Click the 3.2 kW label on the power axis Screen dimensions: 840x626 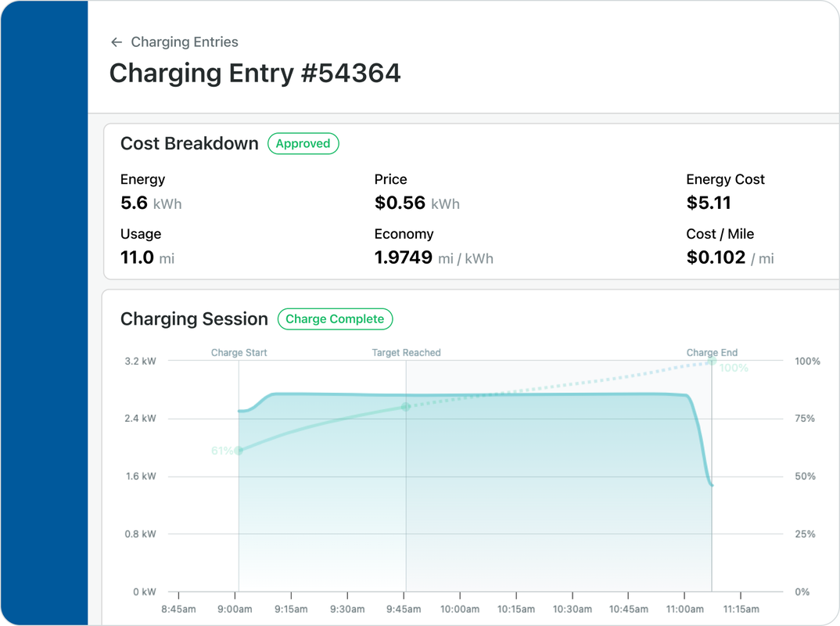pos(140,362)
